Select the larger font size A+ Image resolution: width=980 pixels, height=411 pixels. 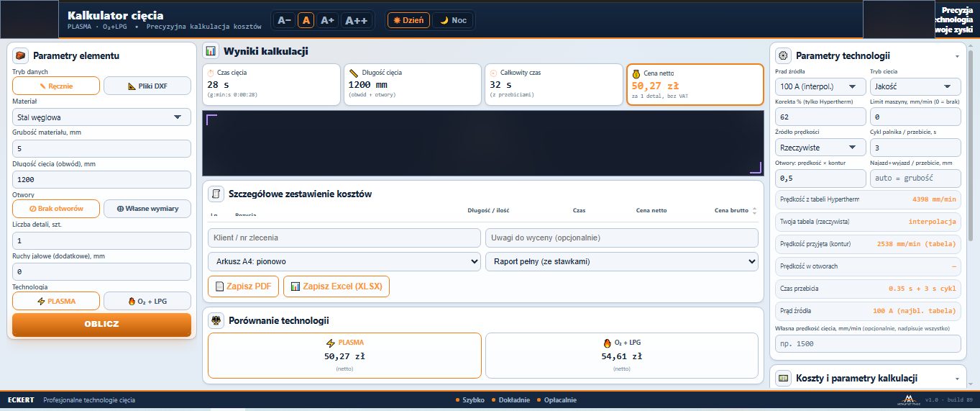(328, 20)
